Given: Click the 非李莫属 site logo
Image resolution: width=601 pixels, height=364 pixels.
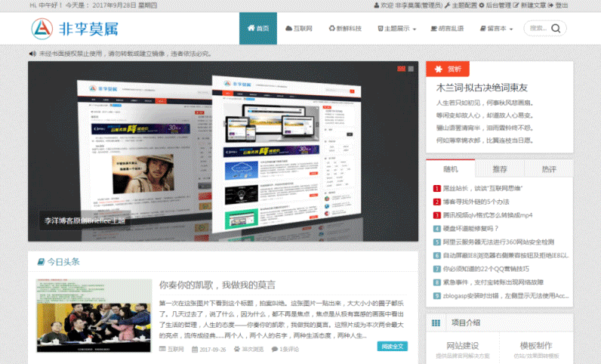Looking at the screenshot, I should [x=74, y=29].
